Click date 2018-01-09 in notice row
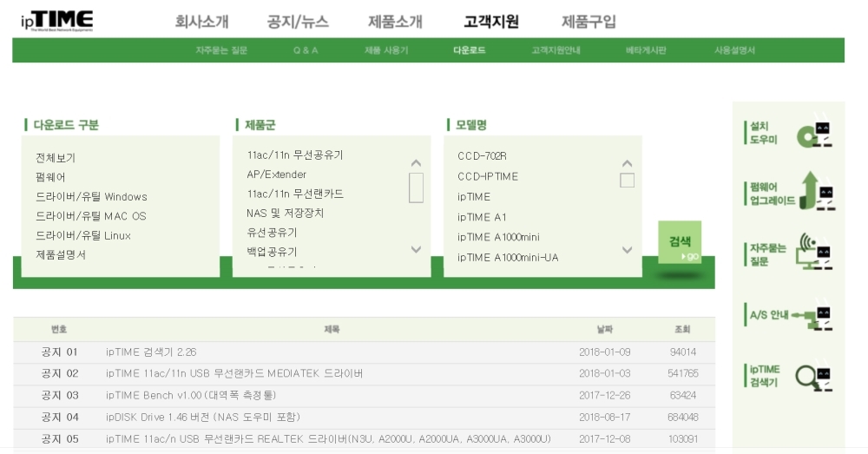The width and height of the screenshot is (868, 454). coord(604,352)
